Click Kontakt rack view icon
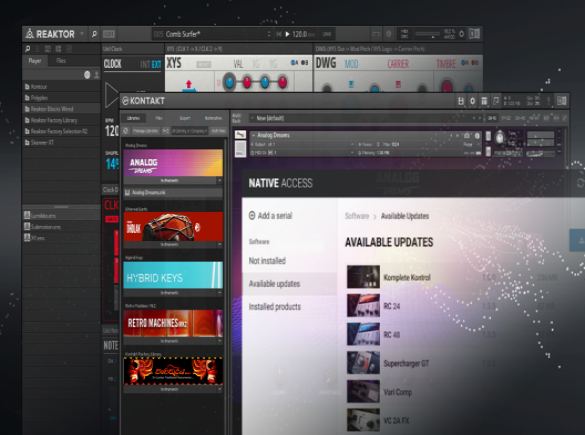The height and width of the screenshot is (435, 585). pyautogui.click(x=484, y=101)
